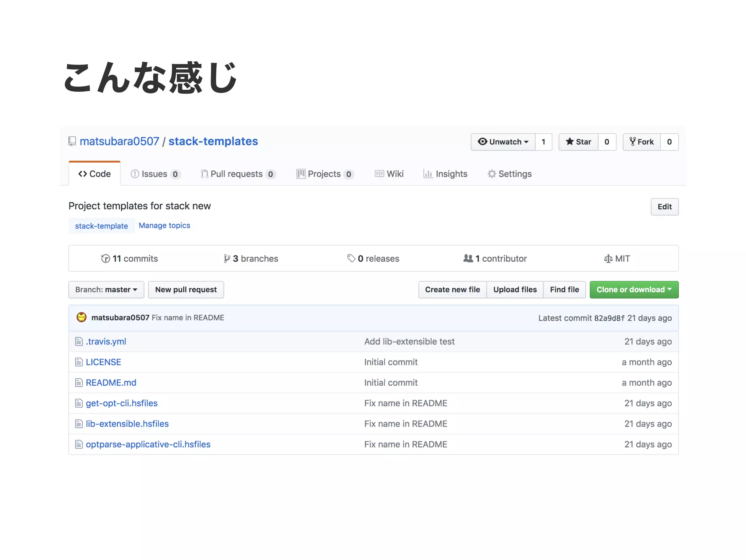This screenshot has height=560, width=746.
Task: Click the MIT license scales icon
Action: click(608, 259)
